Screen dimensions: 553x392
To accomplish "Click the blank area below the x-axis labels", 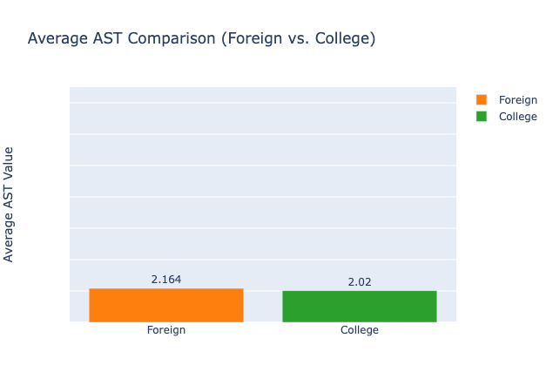I will click(x=261, y=366).
